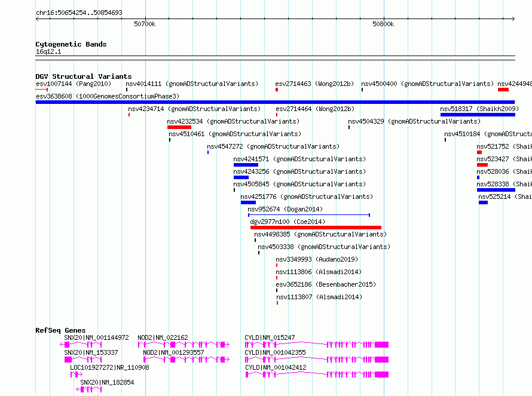The width and height of the screenshot is (532, 396).
Task: Select nsv528338 variant label
Action: (504, 184)
